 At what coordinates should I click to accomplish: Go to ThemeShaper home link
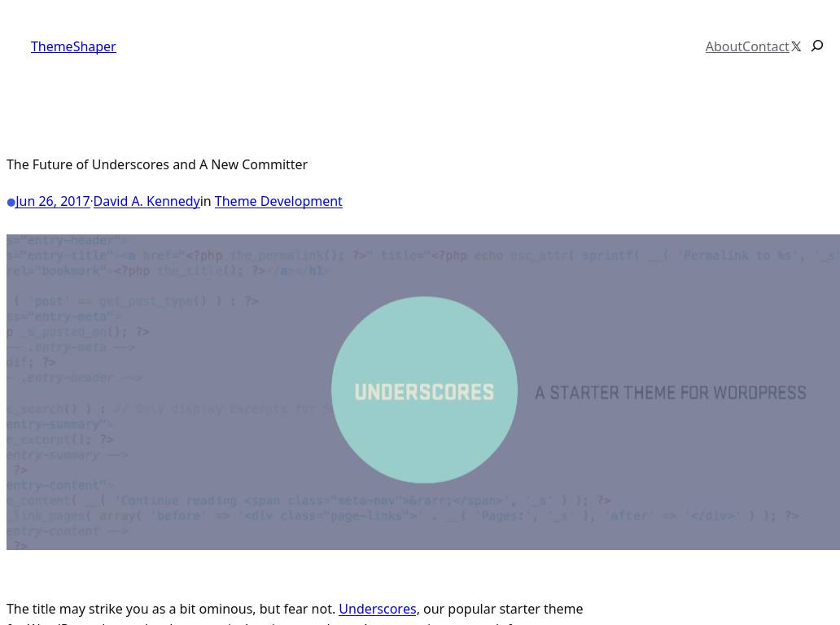point(73,46)
